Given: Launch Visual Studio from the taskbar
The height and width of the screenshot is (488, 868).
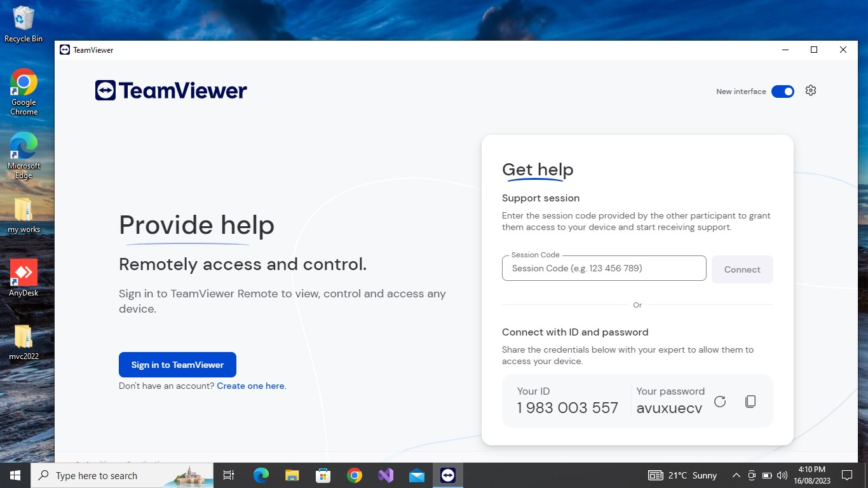Looking at the screenshot, I should coord(386,475).
